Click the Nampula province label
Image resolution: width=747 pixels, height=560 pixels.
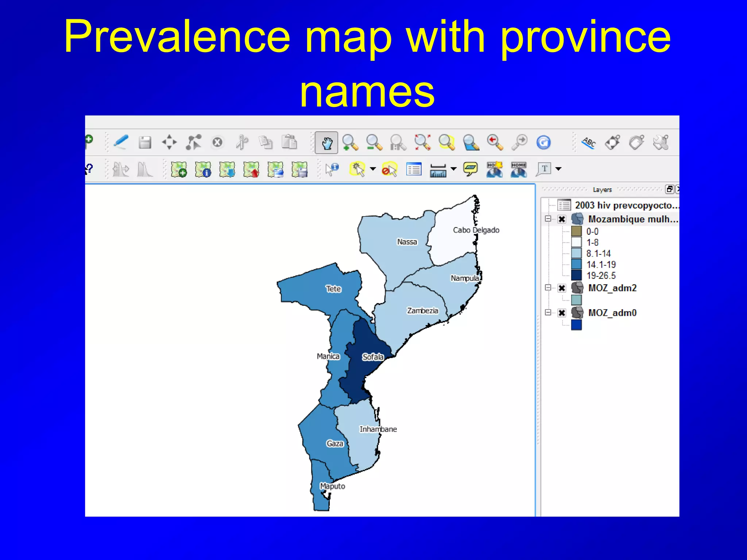pyautogui.click(x=465, y=278)
